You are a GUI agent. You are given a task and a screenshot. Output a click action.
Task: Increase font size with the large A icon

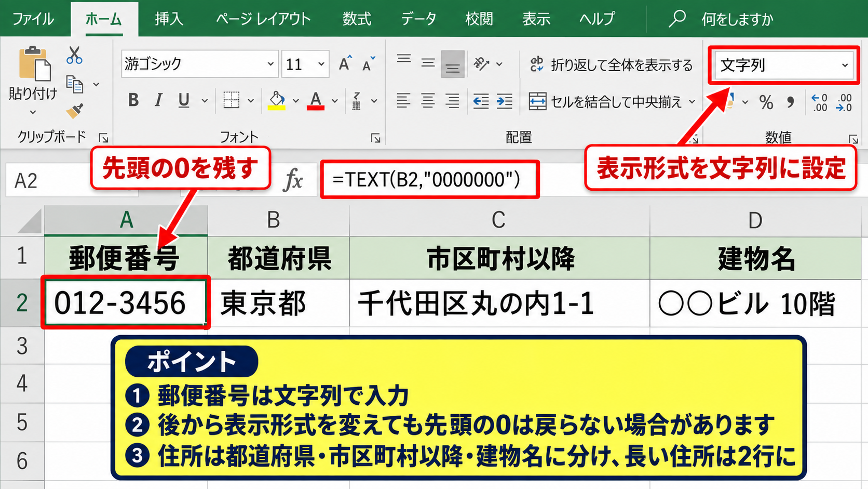pyautogui.click(x=345, y=63)
